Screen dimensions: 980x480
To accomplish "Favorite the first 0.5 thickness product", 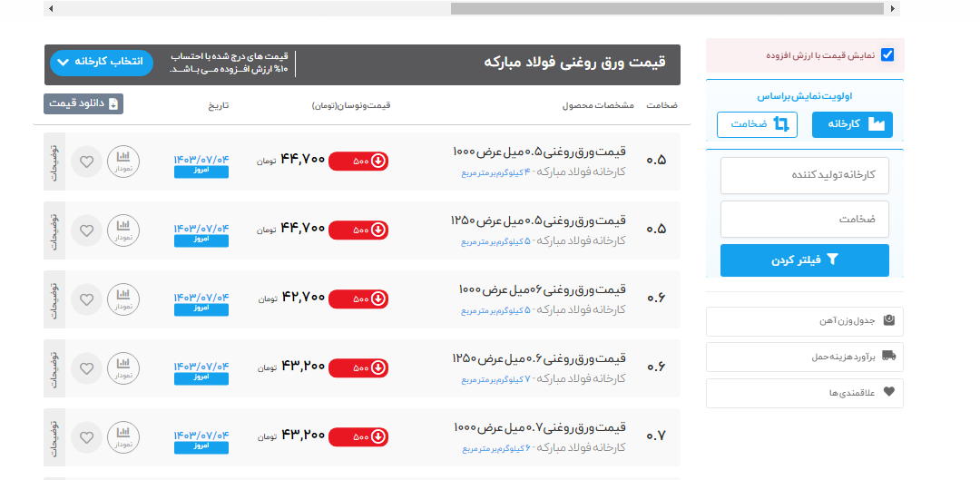I will pyautogui.click(x=86, y=162).
